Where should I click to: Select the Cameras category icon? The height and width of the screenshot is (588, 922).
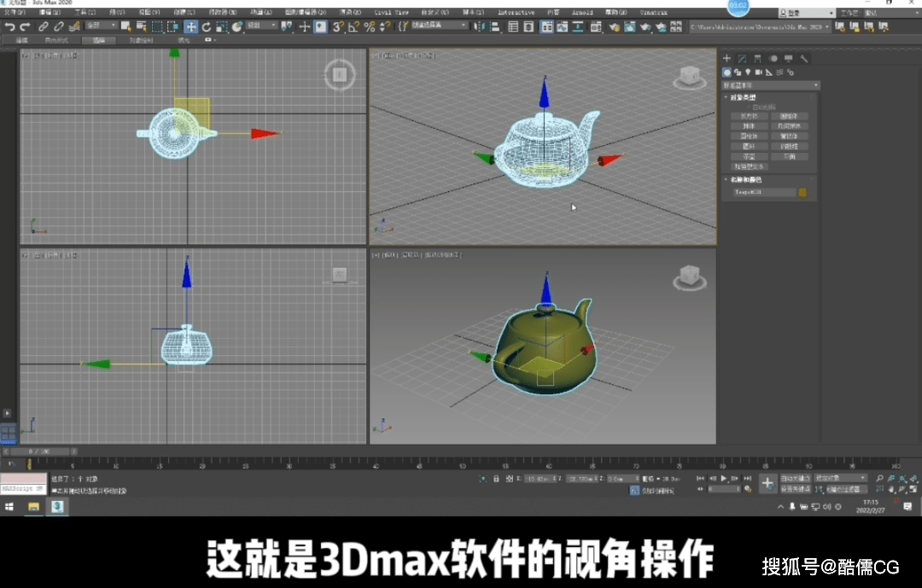759,73
